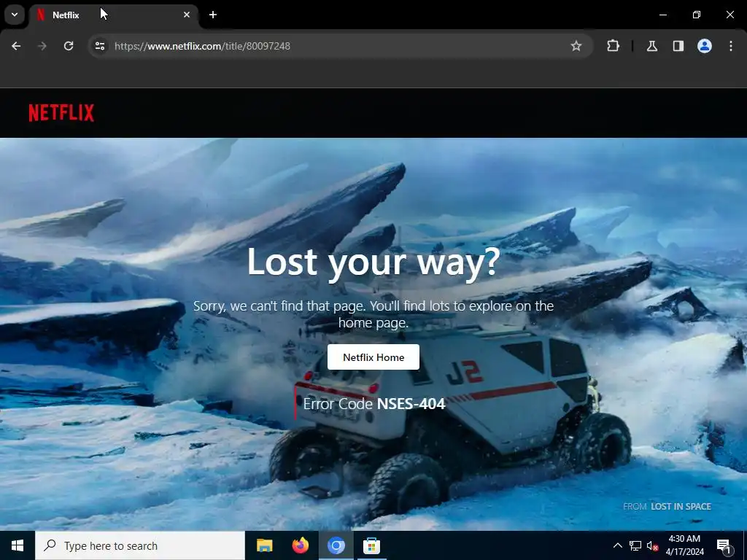Toggle the browser side panel
Image resolution: width=747 pixels, height=560 pixels.
tap(678, 46)
